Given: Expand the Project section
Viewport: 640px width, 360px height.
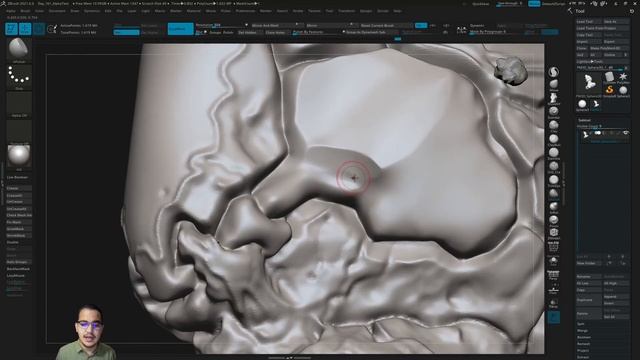Looking at the screenshot, I should [583, 351].
